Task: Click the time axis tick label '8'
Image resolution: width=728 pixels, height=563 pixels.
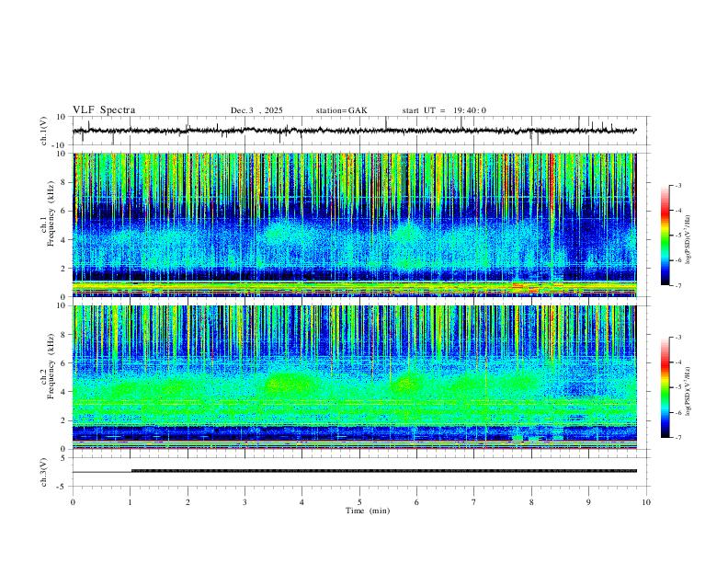Action: [x=531, y=502]
